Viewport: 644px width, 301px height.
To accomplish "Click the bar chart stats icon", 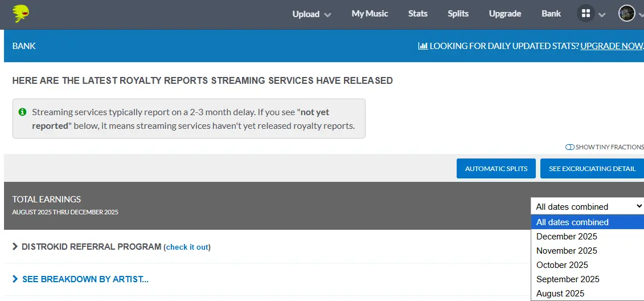I will (x=423, y=46).
